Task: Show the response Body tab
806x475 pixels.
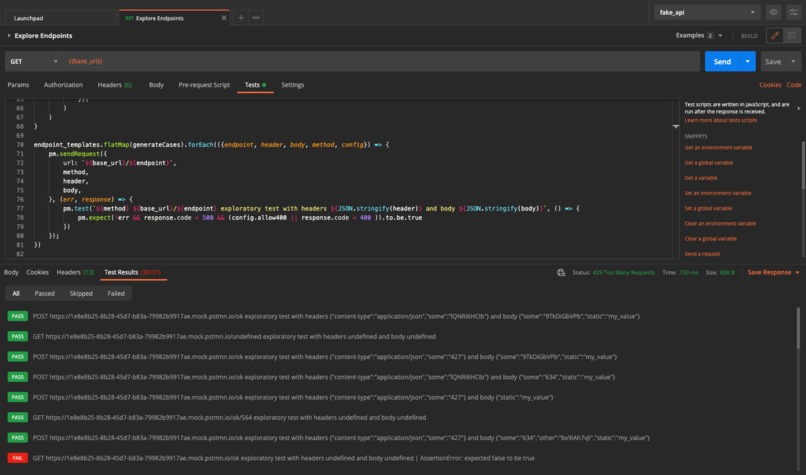Action: (x=11, y=272)
